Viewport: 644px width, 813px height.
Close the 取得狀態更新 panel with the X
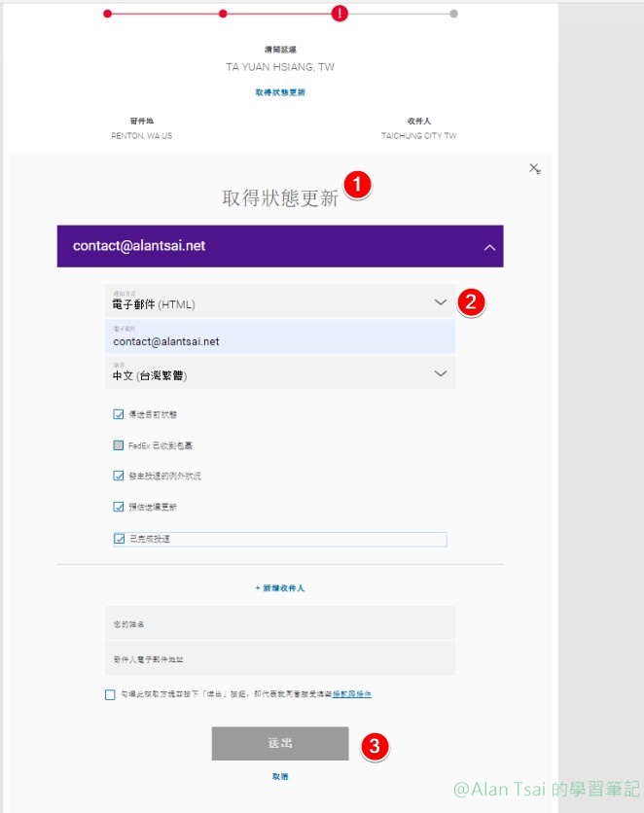(534, 168)
